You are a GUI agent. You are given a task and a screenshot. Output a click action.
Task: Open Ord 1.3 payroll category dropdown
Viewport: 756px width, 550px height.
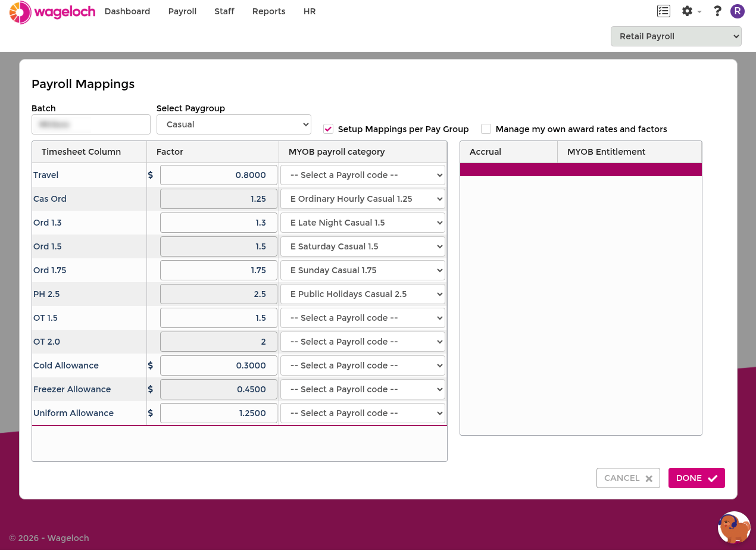click(363, 223)
